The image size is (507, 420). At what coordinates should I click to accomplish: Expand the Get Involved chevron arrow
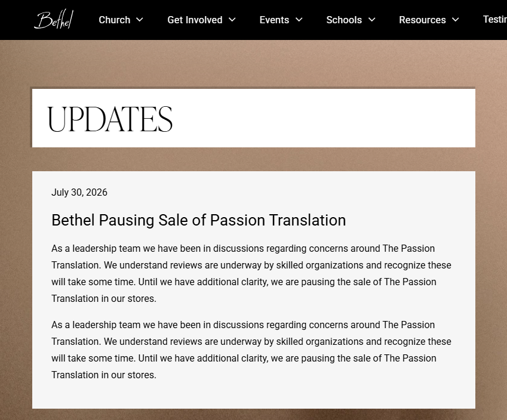point(232,20)
